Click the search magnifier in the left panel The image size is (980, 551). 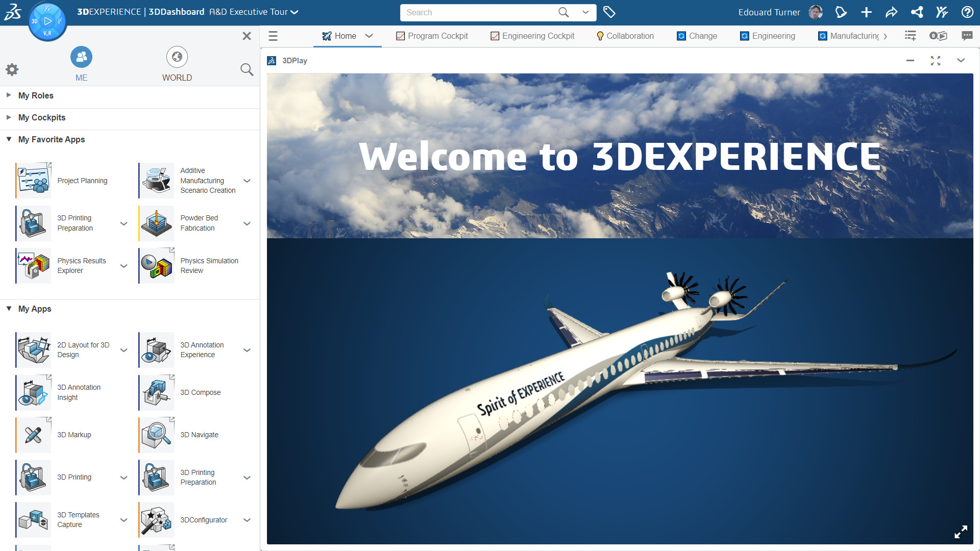(x=247, y=69)
